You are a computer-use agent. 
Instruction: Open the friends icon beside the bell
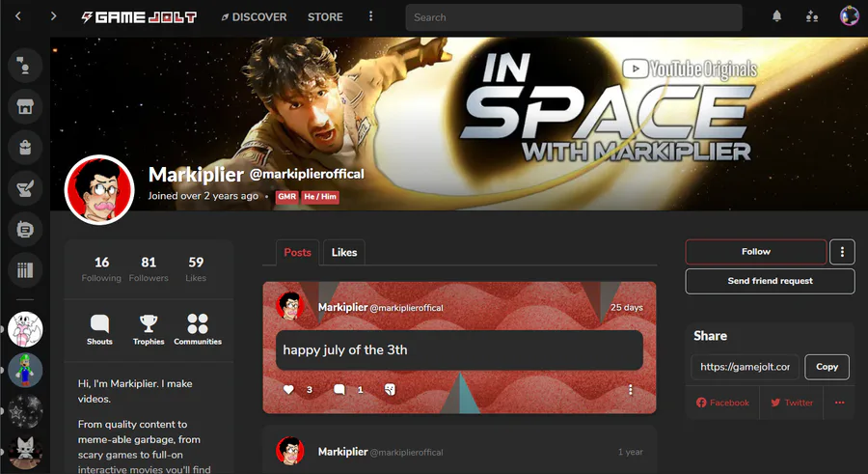pyautogui.click(x=812, y=16)
